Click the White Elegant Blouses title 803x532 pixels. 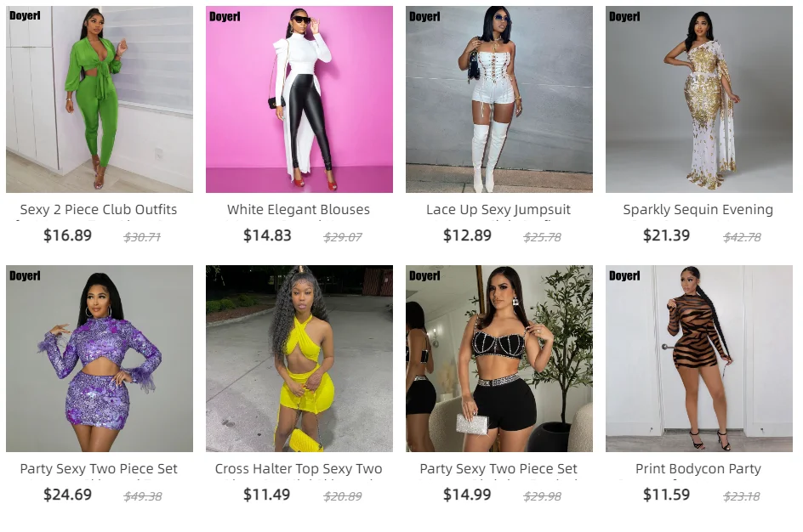coord(299,210)
